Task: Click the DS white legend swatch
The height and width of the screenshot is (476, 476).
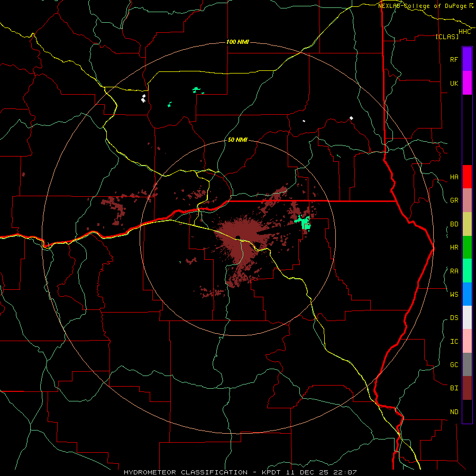Action: tap(467, 317)
